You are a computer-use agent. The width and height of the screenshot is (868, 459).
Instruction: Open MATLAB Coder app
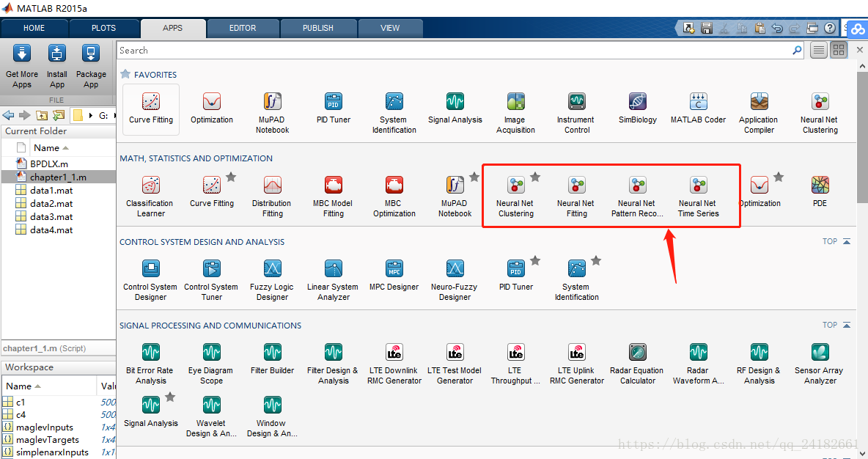pos(698,109)
